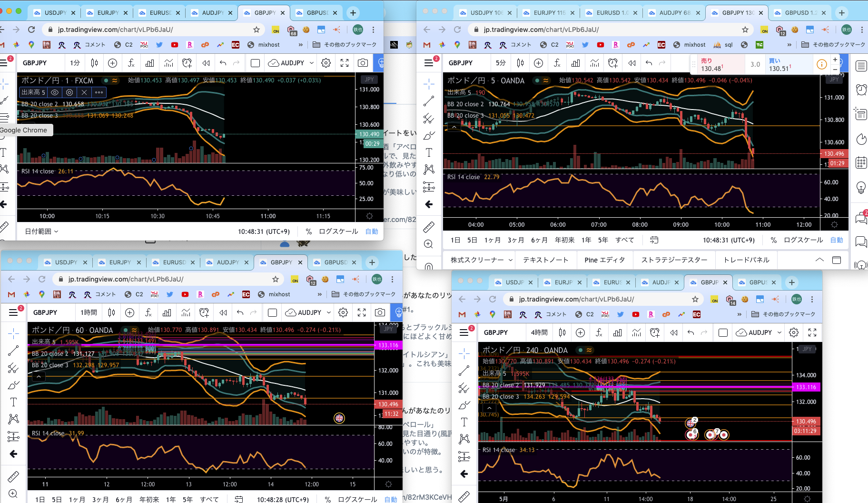Open 出来高 indicator settings gear in 1分 chart
Screen dimensions: 868x503
pos(69,92)
